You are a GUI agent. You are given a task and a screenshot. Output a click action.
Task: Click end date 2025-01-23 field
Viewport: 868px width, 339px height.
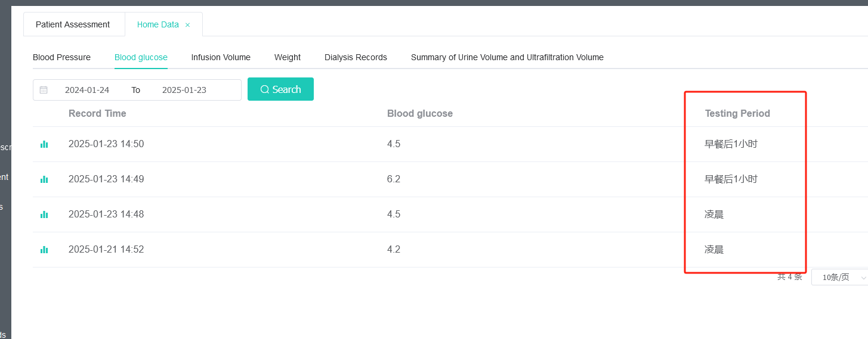[184, 90]
